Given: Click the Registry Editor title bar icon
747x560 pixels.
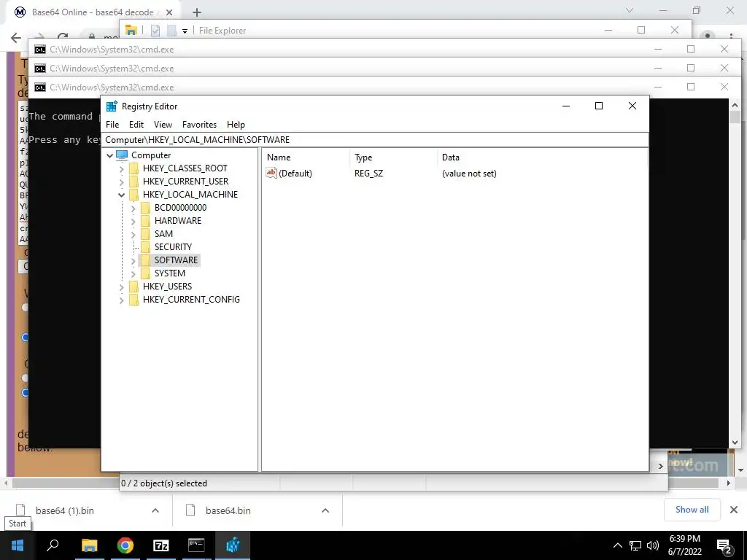Looking at the screenshot, I should (x=112, y=106).
